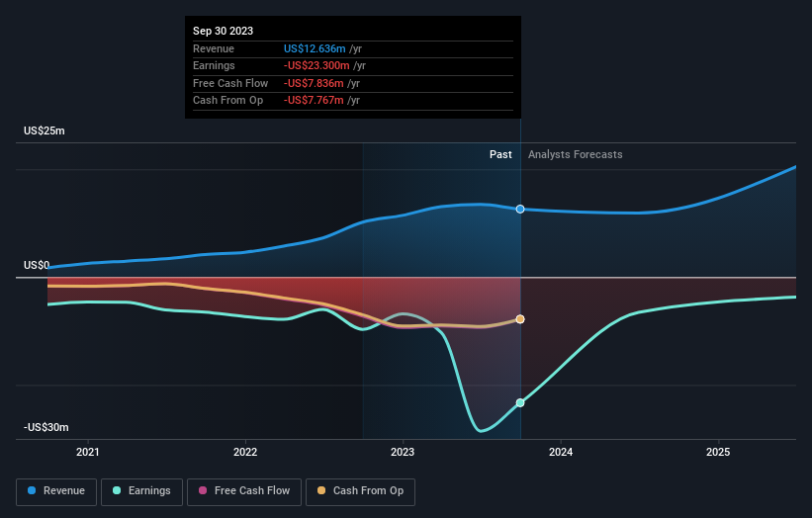Toggle the Cash From Op legend button

[x=360, y=491]
